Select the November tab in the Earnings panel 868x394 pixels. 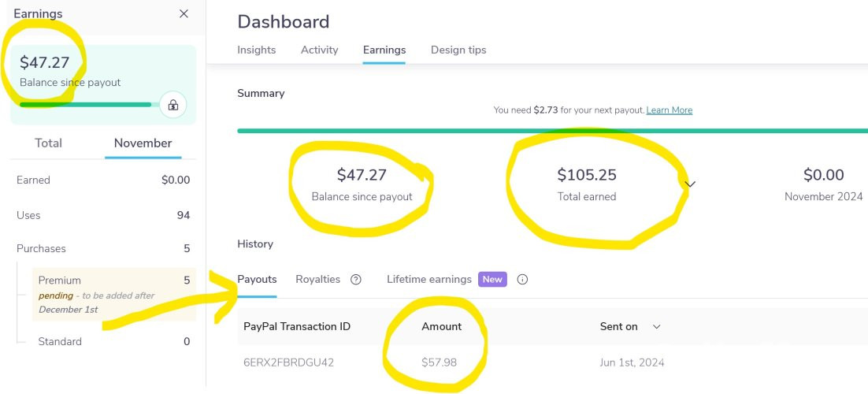(x=143, y=143)
